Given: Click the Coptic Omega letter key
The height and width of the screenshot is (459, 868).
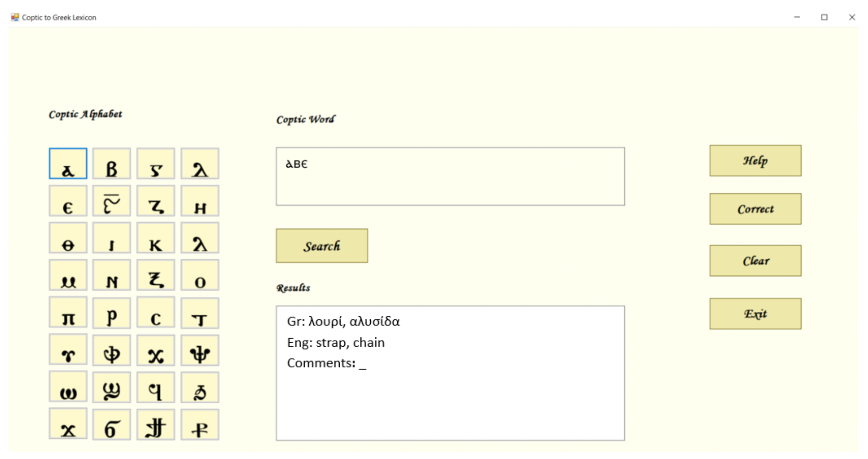Looking at the screenshot, I should 68,387.
